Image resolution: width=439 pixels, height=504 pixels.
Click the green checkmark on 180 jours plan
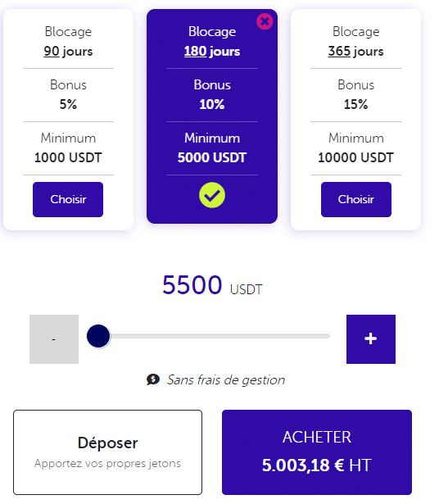coord(212,195)
